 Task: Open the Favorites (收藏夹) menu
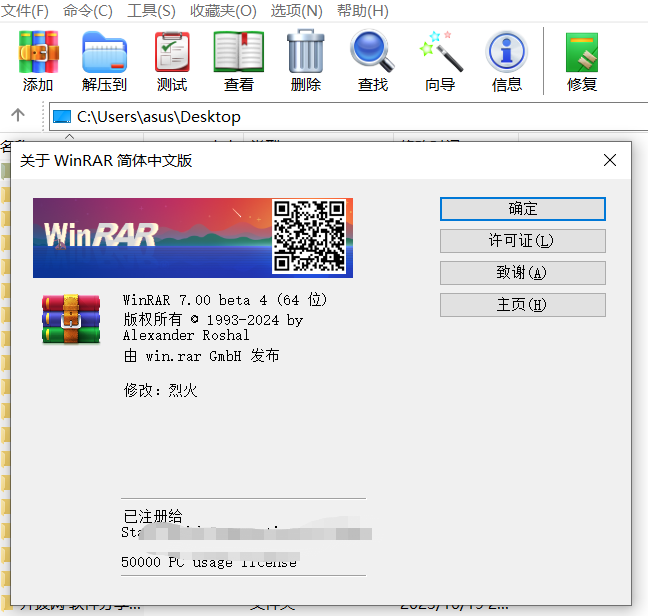pos(223,11)
